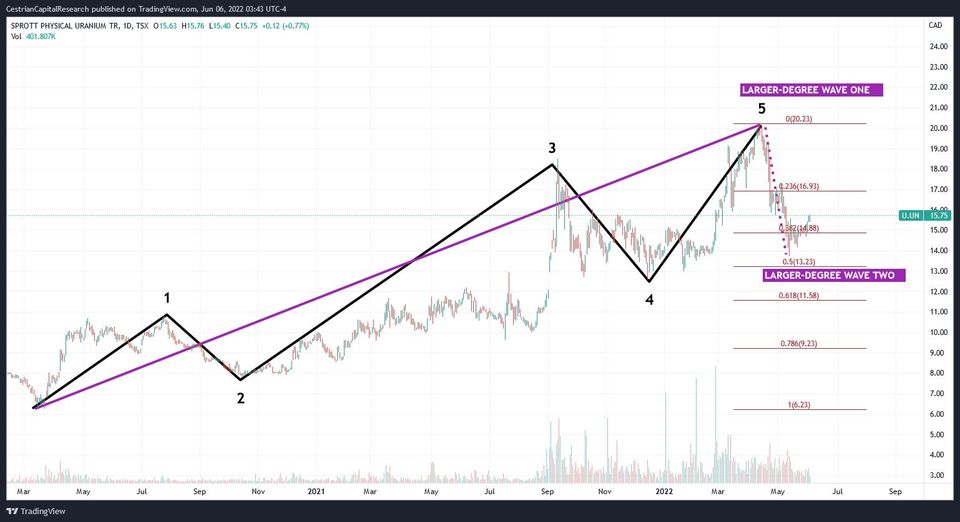Click the +0.12 (+0.77%) change value
The height and width of the screenshot is (522, 960).
click(285, 26)
